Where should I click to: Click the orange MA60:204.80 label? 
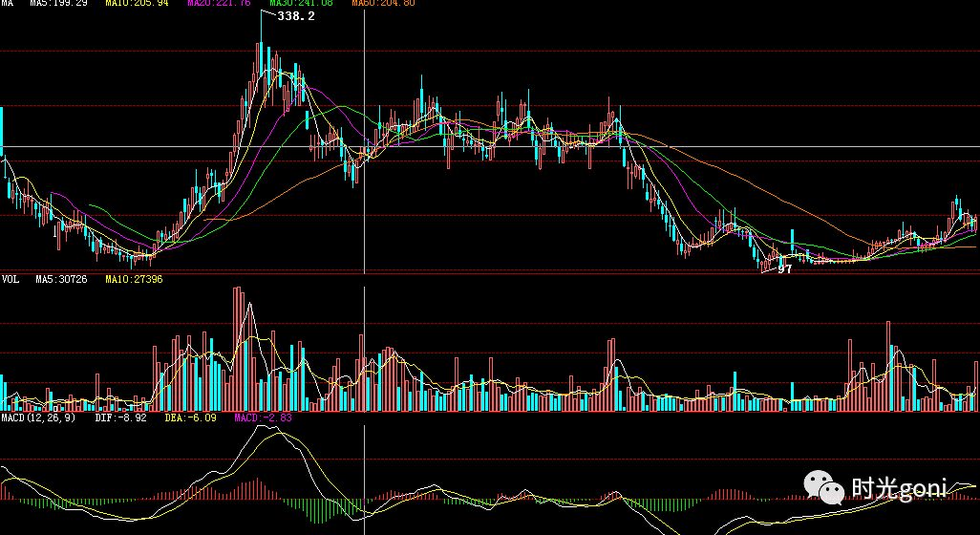tap(383, 4)
